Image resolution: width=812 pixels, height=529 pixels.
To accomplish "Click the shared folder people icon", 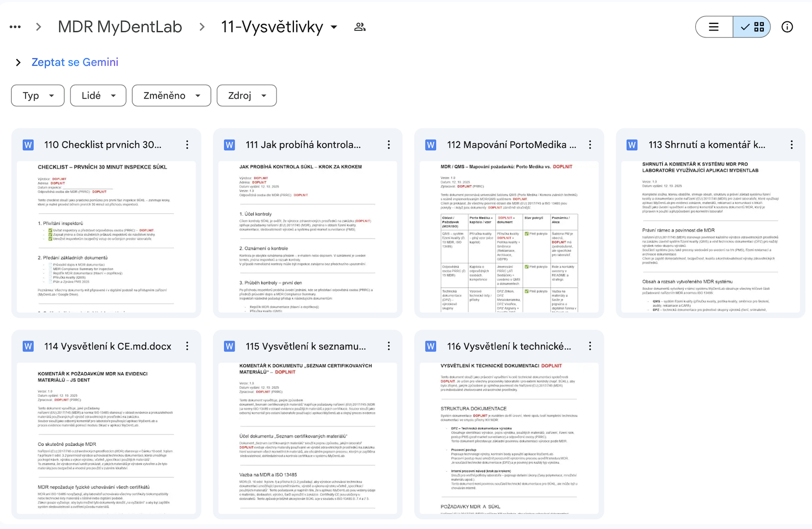I will pyautogui.click(x=360, y=27).
